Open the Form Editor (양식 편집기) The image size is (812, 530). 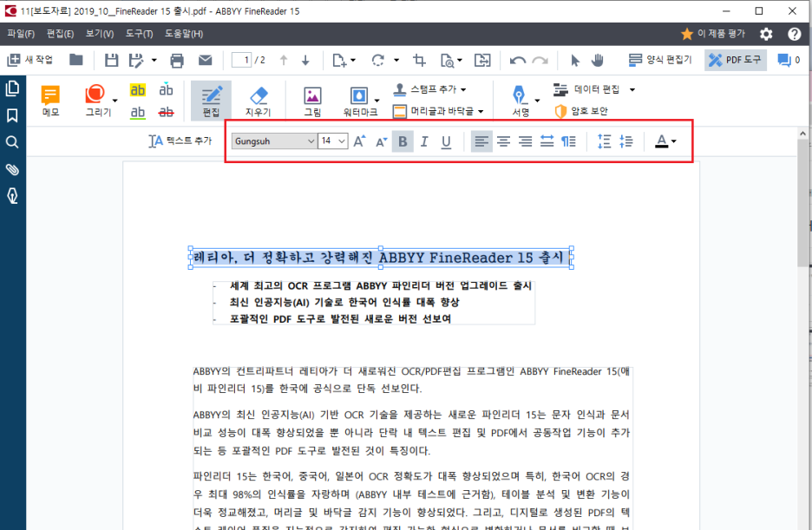coord(660,60)
